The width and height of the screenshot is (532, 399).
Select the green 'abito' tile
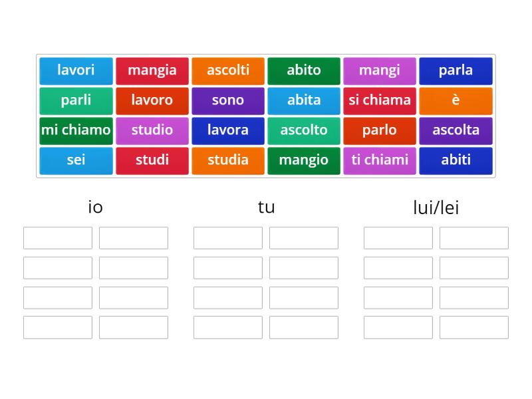[304, 70]
